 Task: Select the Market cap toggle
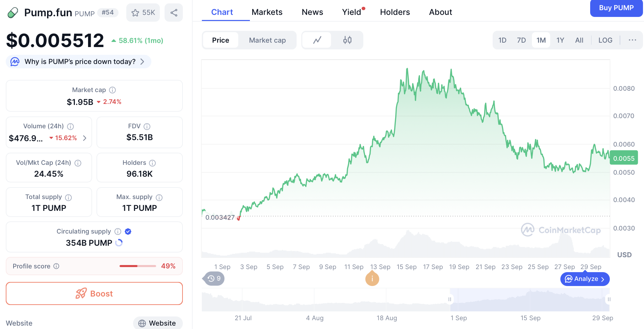point(267,40)
